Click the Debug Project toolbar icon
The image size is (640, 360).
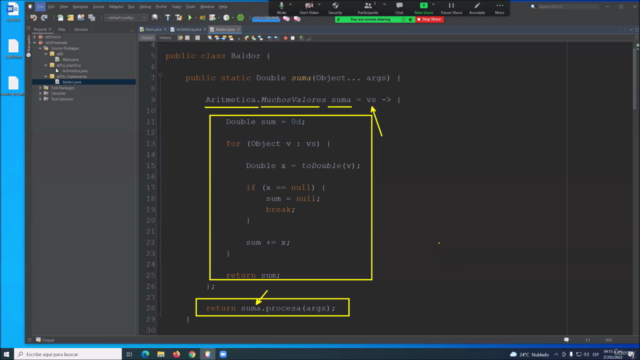[x=202, y=18]
